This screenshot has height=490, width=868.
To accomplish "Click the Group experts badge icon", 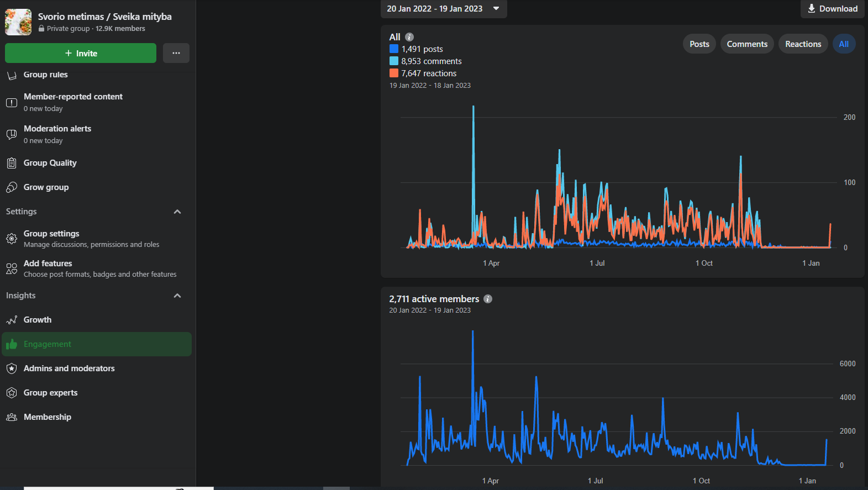I will point(12,393).
